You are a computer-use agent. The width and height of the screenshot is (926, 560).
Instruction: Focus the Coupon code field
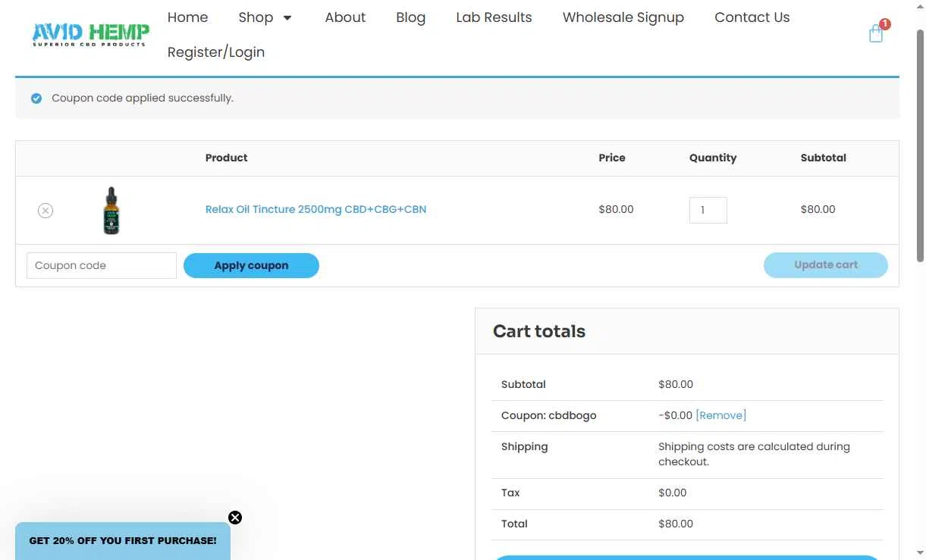pyautogui.click(x=102, y=265)
